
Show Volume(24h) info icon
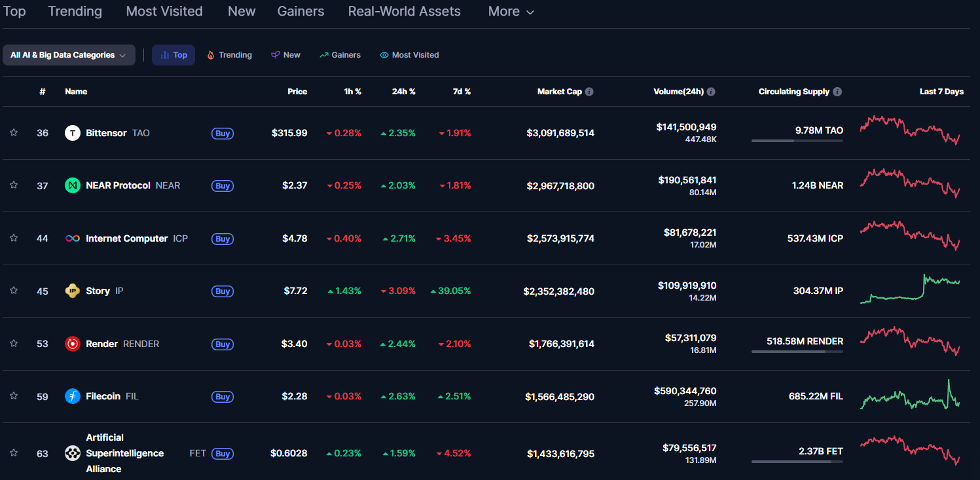(x=711, y=92)
